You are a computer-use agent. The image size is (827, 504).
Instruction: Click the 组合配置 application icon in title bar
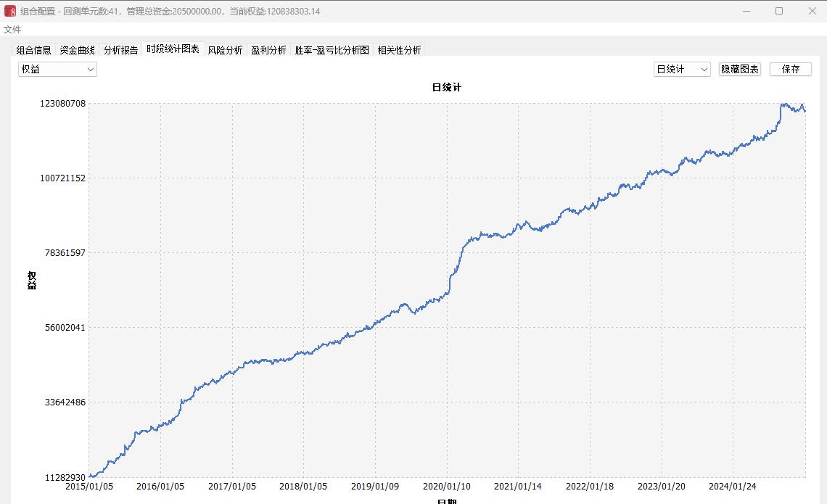pos(9,11)
